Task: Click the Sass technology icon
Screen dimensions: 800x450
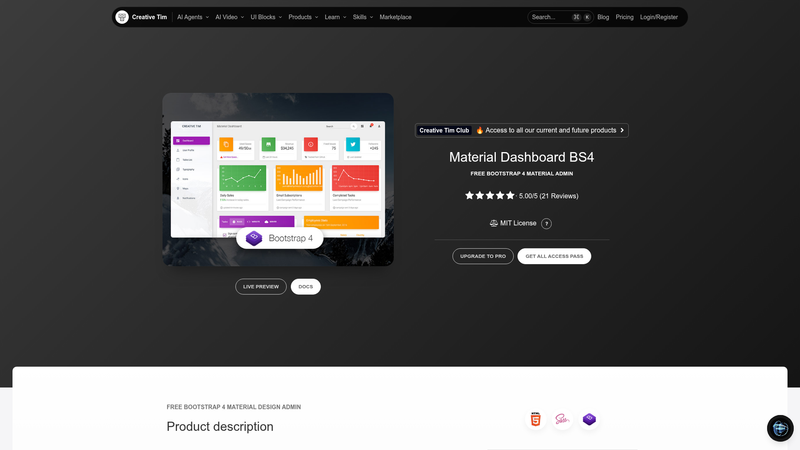Action: pos(562,419)
